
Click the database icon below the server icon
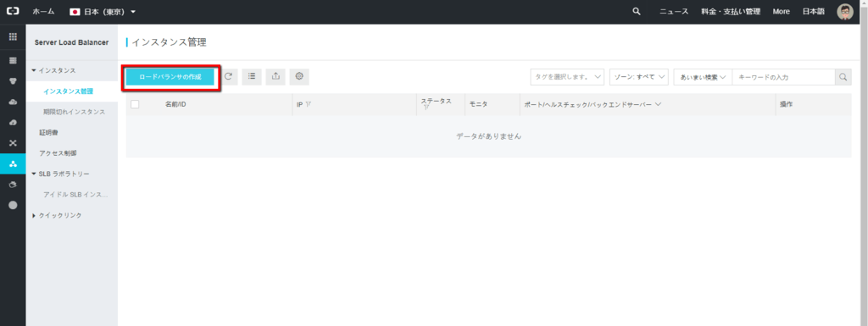click(x=13, y=81)
